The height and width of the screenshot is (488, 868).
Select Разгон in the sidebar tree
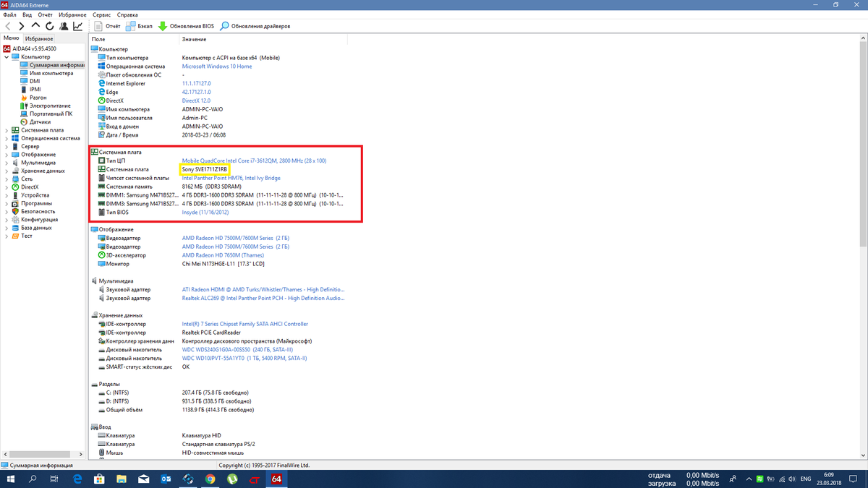point(38,98)
